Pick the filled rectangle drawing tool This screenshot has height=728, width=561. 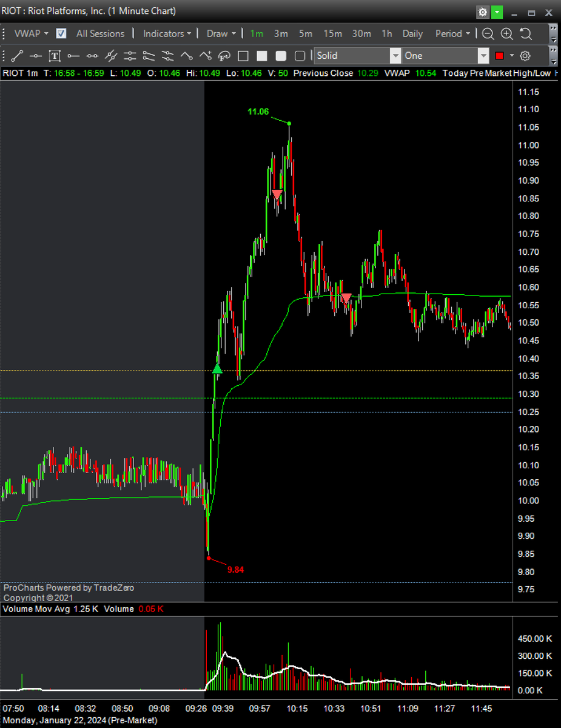[263, 55]
